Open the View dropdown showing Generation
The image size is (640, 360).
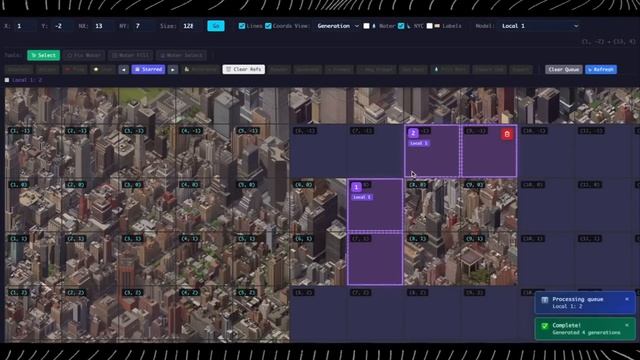337,26
